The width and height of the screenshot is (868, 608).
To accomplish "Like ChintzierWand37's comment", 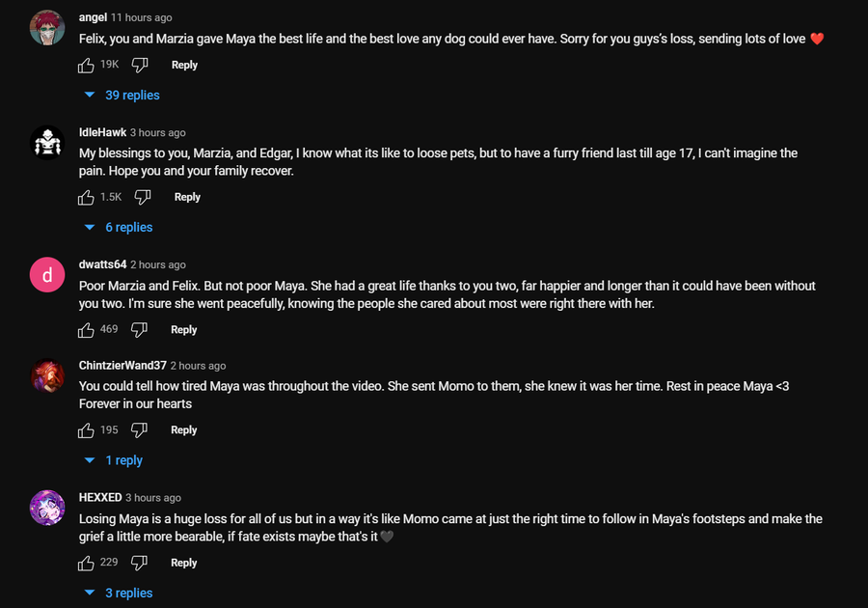I will [x=87, y=429].
